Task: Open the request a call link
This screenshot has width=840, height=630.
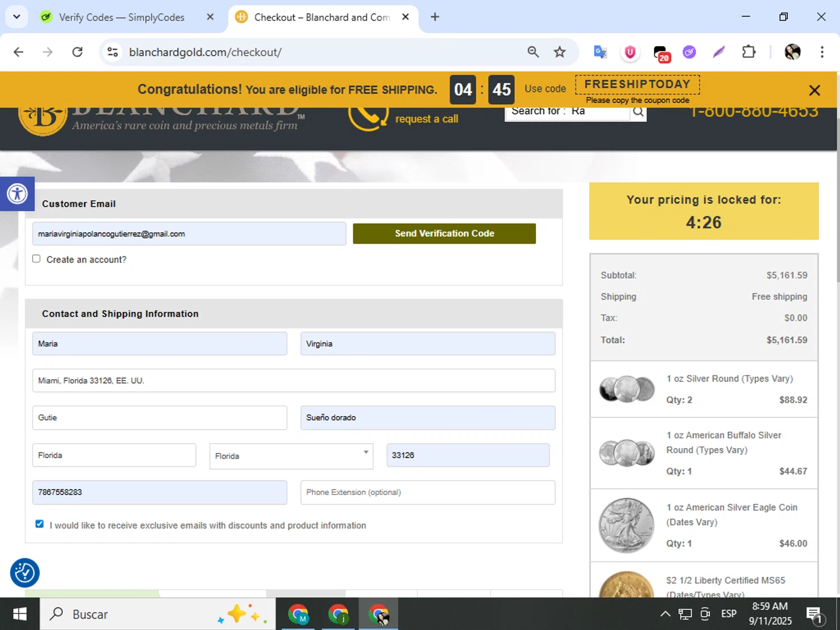Action: (x=427, y=119)
